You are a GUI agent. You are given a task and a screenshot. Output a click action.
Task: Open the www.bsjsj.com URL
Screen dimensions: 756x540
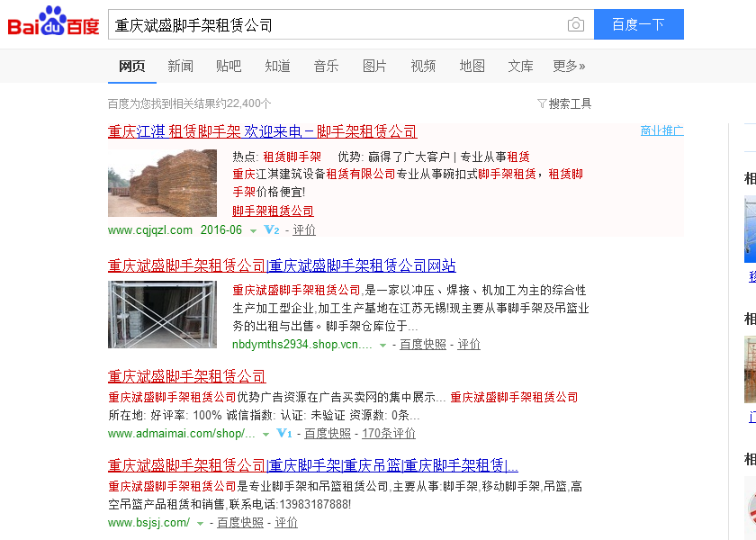[149, 523]
